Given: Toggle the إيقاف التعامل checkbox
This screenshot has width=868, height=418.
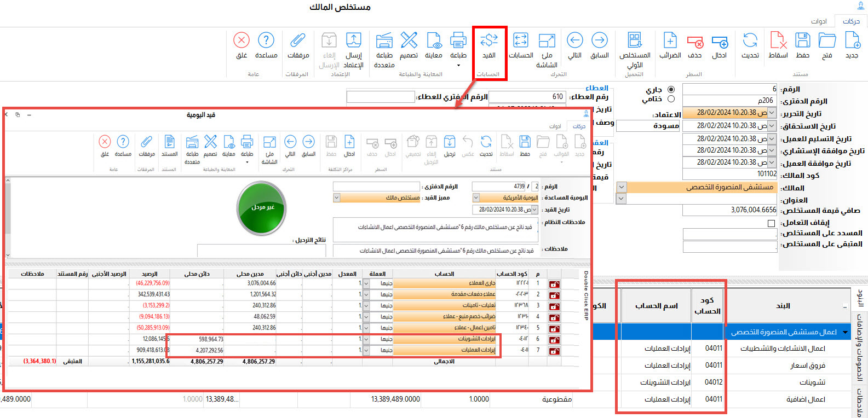Looking at the screenshot, I should tap(771, 223).
